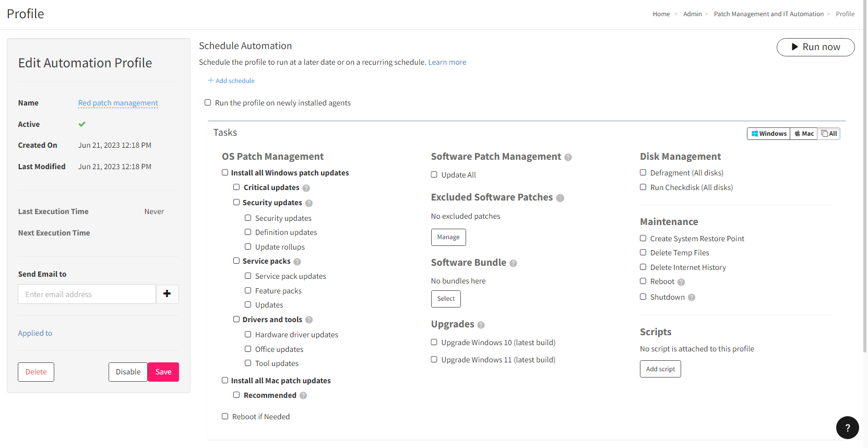This screenshot has width=868, height=448.
Task: Check Install all Mac patch updates
Action: click(225, 380)
